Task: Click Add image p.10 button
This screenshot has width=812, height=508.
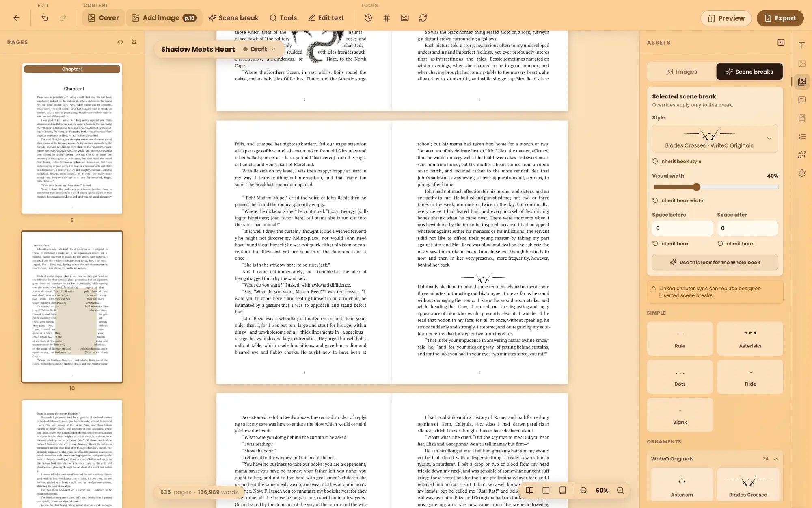Action: 164,18
